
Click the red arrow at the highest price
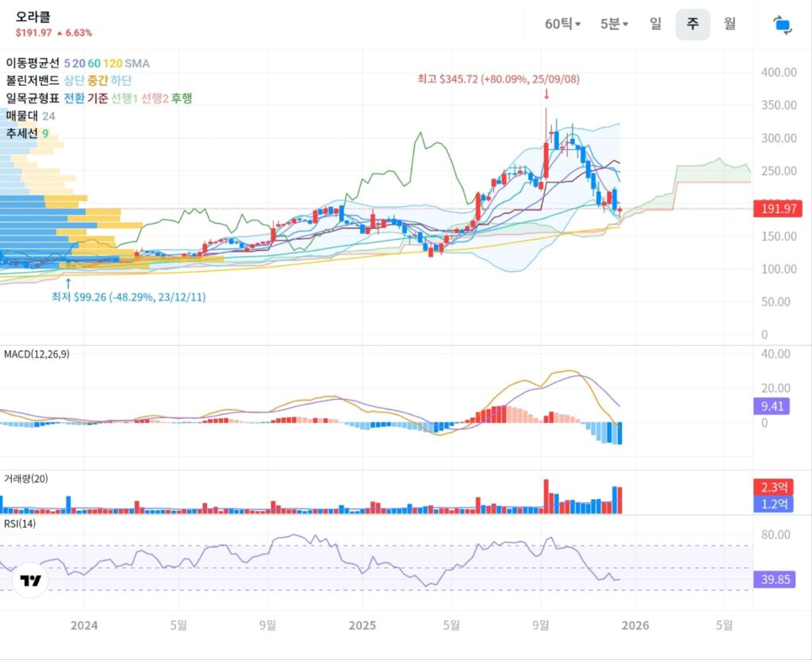click(x=546, y=94)
